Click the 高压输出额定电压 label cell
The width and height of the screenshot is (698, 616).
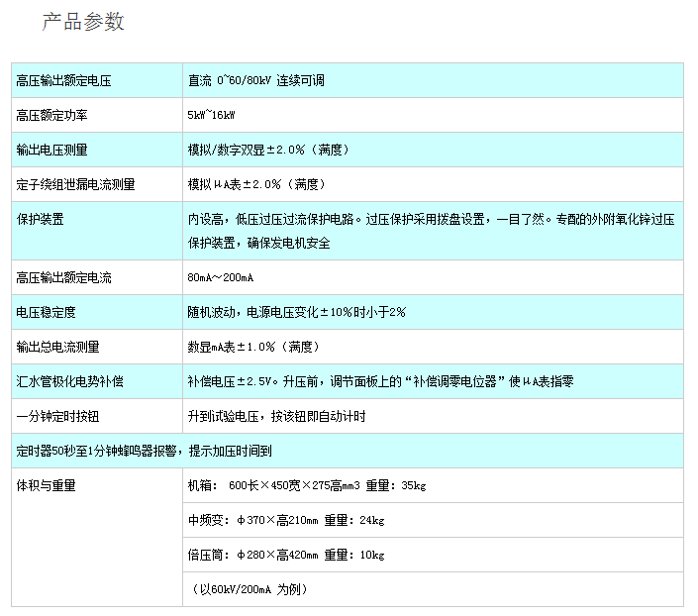pyautogui.click(x=63, y=80)
